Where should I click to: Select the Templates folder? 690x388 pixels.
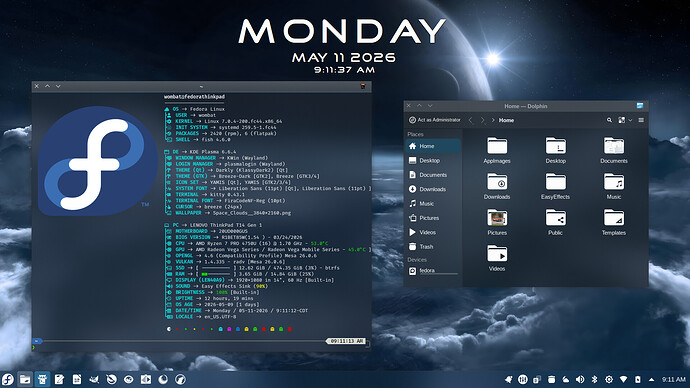(x=614, y=222)
